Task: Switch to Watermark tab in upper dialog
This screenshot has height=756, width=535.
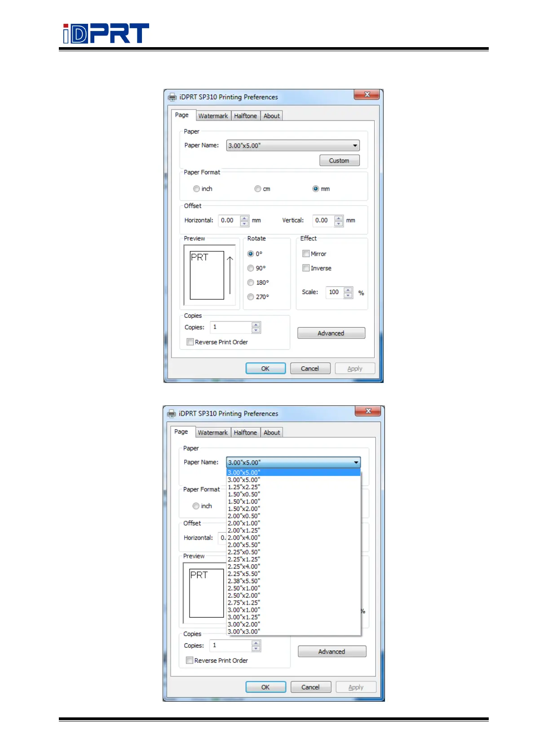Action: click(213, 116)
